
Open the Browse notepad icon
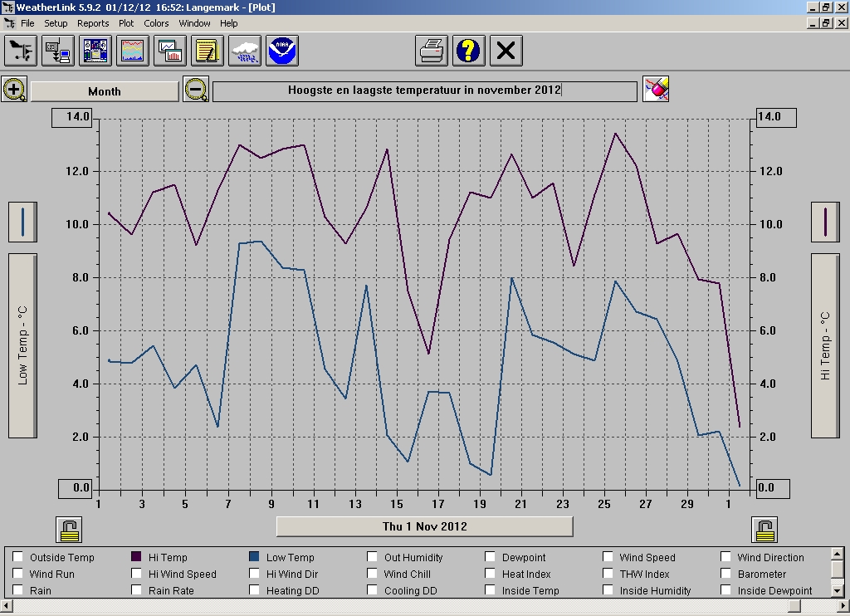tap(208, 51)
